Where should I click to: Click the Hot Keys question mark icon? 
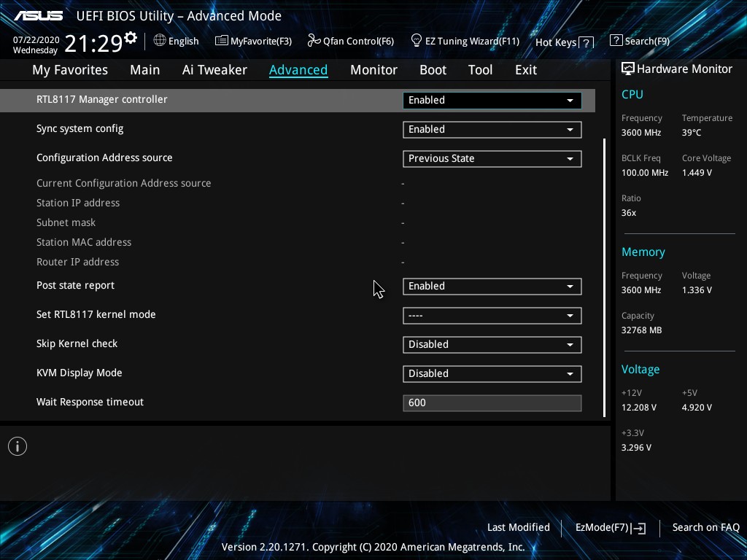click(587, 42)
